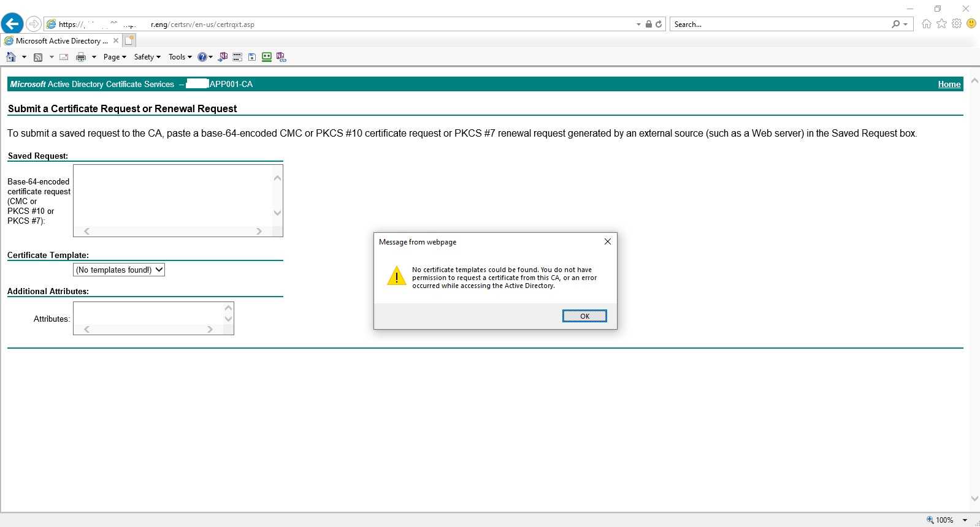
Task: Expand the search provider dropdown arrow
Action: pyautogui.click(x=905, y=25)
